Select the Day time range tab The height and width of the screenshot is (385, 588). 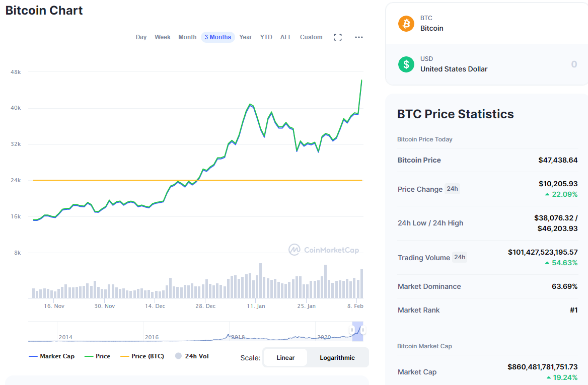141,37
